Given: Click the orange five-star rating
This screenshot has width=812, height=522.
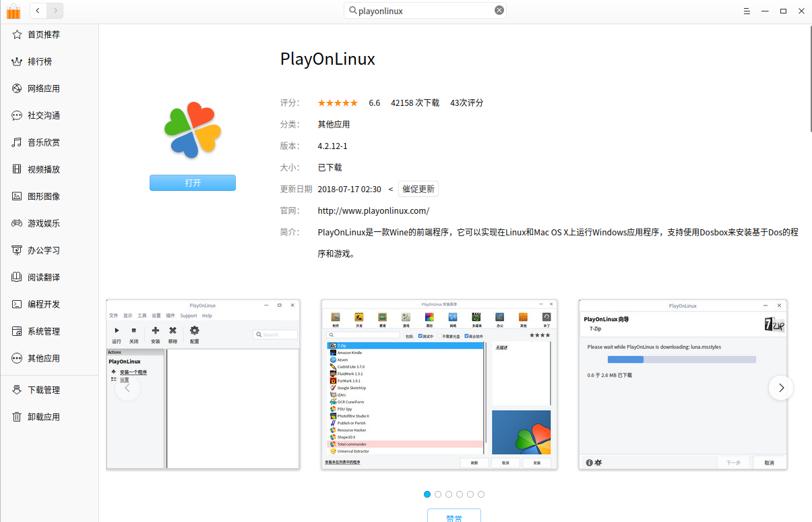Looking at the screenshot, I should [x=338, y=103].
